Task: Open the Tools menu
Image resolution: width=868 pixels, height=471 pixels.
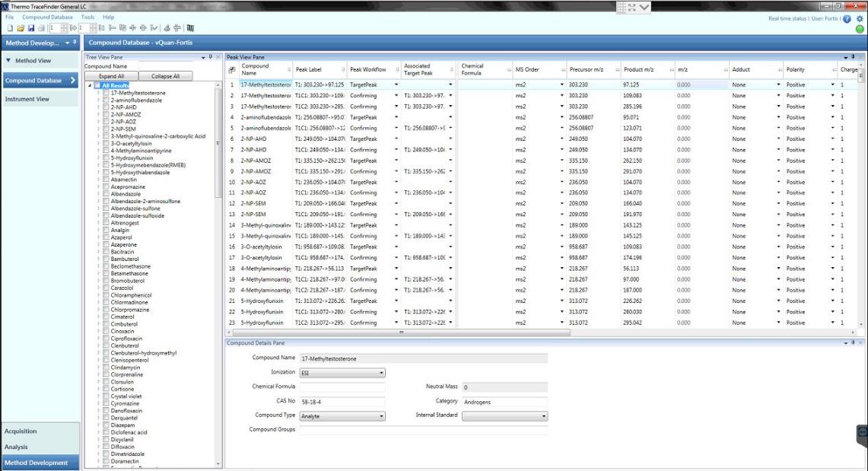Action: (x=87, y=18)
